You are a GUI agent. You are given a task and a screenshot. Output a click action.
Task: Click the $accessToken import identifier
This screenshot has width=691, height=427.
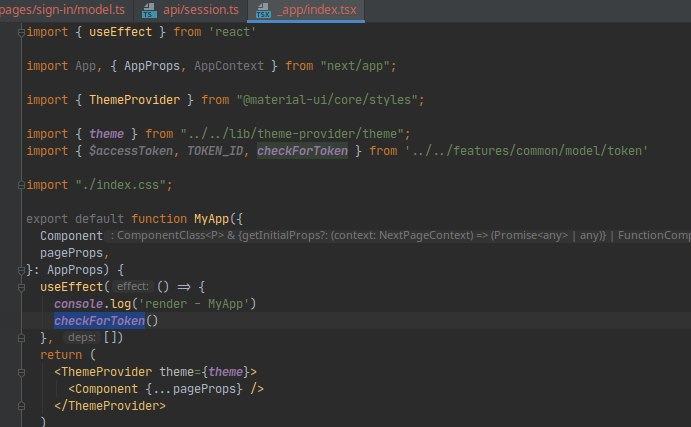coord(131,151)
